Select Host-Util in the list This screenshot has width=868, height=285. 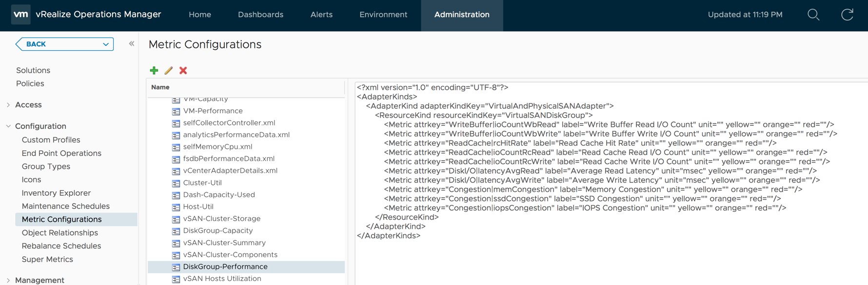click(x=198, y=206)
